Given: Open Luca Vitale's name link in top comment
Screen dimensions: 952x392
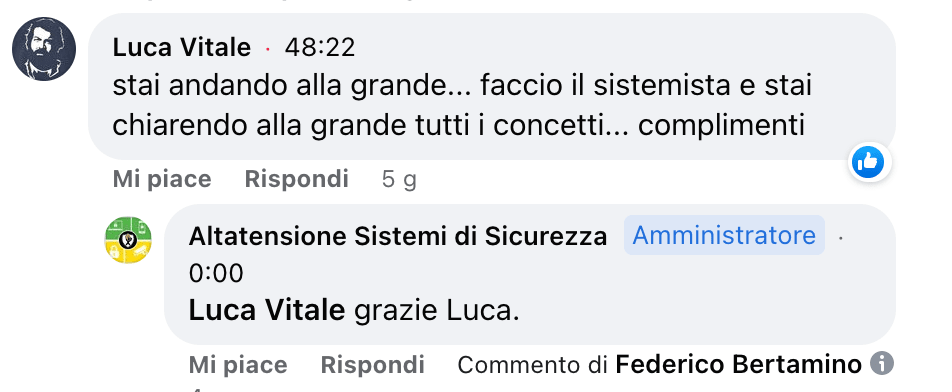Looking at the screenshot, I should pos(182,47).
